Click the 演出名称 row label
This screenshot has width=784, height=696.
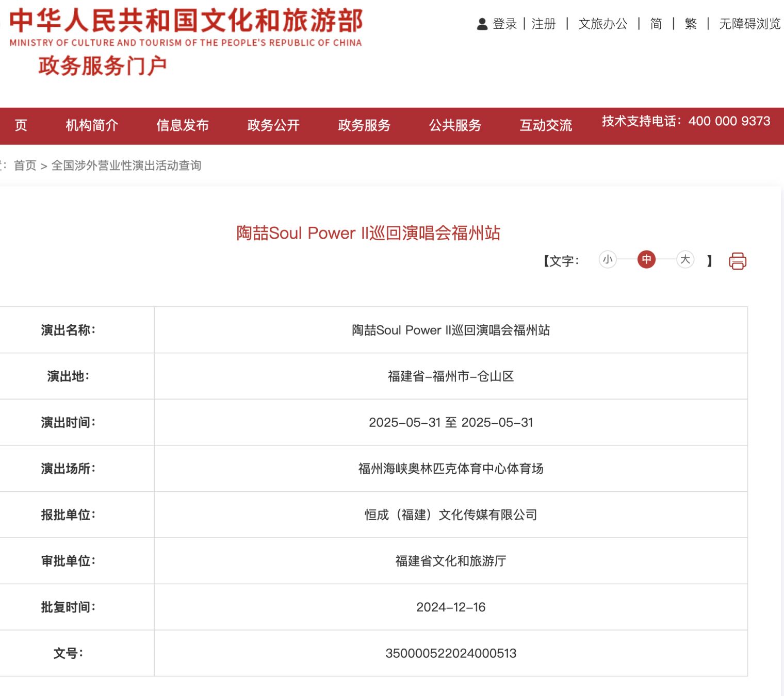point(68,330)
